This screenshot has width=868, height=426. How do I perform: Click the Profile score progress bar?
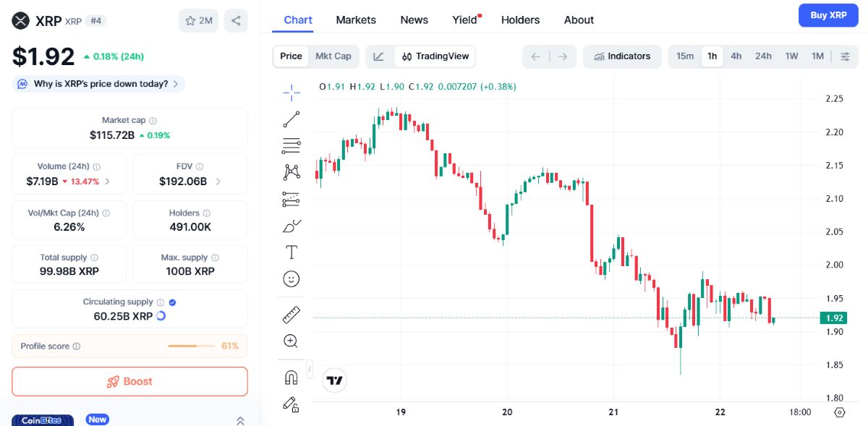click(x=192, y=346)
